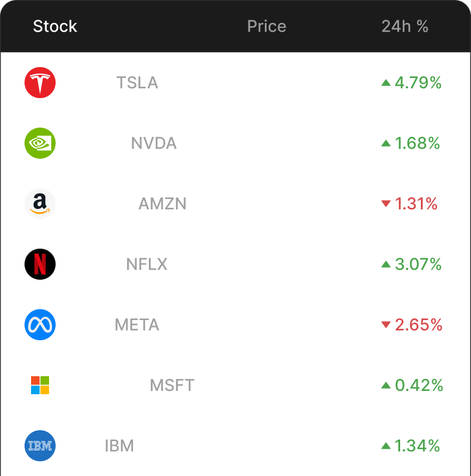Click the Netflix N logo

pyautogui.click(x=40, y=264)
